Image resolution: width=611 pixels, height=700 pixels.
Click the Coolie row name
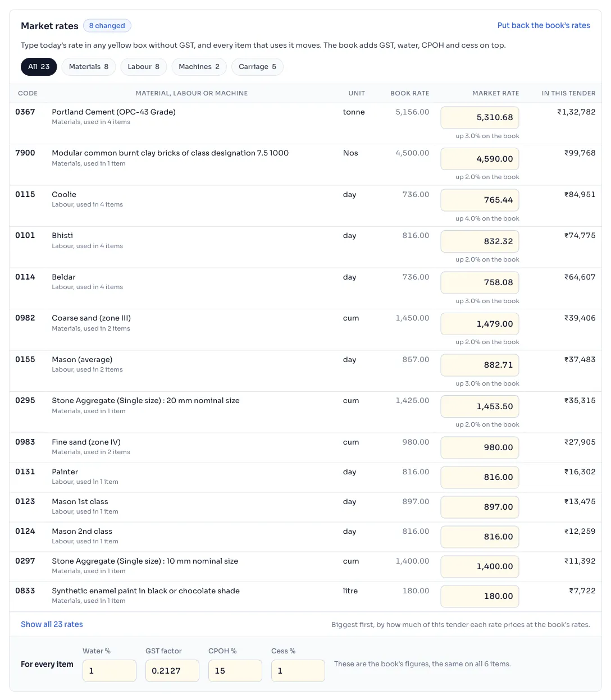[x=64, y=194]
